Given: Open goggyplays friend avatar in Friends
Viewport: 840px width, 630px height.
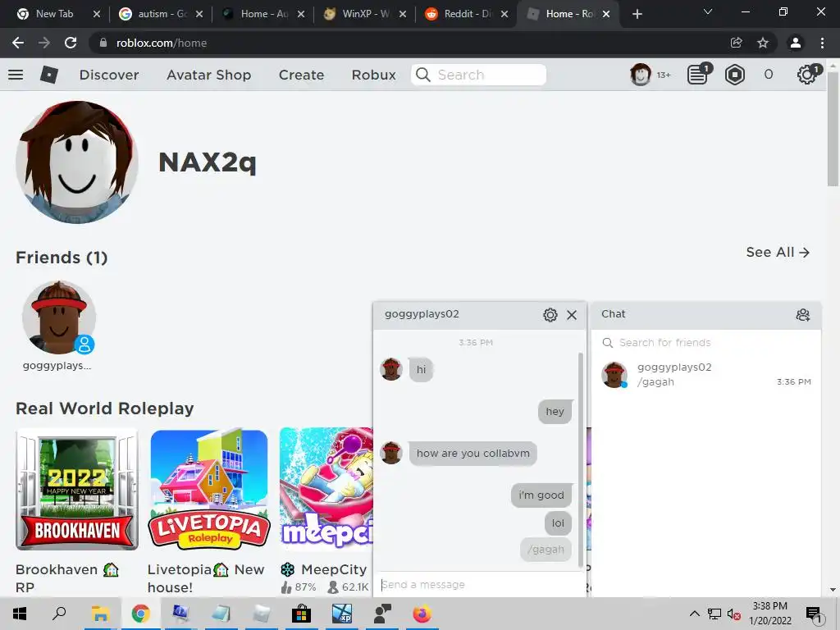Looking at the screenshot, I should [59, 317].
